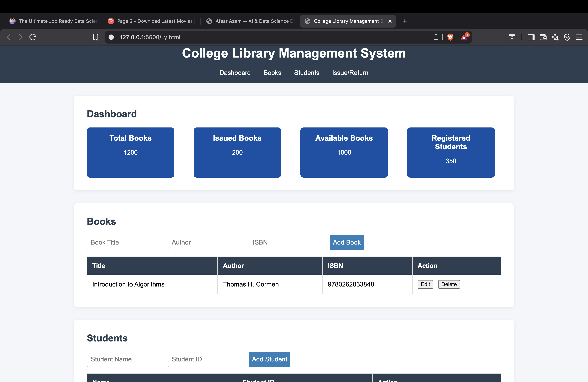Open the Books navigation link
This screenshot has width=588, height=382.
click(x=272, y=73)
